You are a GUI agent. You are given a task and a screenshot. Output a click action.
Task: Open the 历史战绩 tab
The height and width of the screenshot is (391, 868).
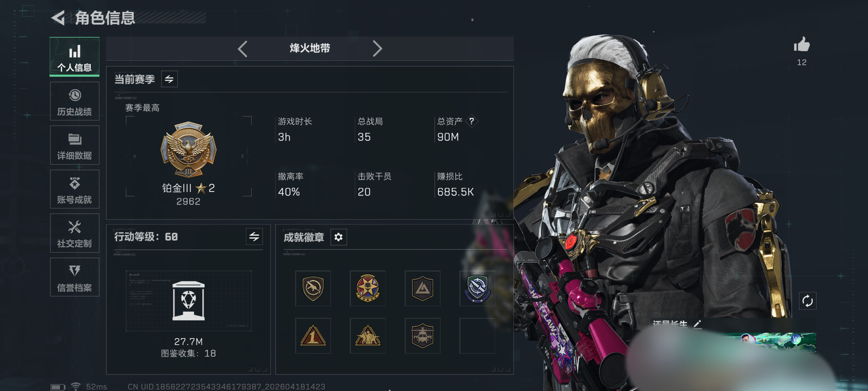pos(75,101)
